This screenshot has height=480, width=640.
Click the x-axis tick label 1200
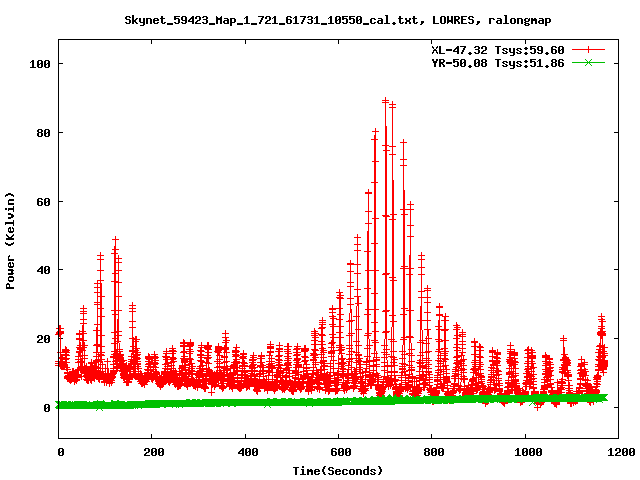pyautogui.click(x=620, y=452)
